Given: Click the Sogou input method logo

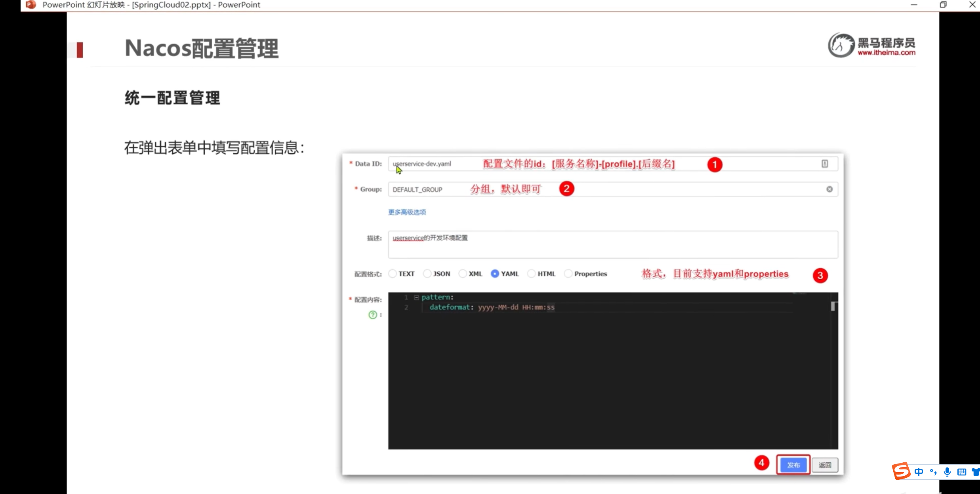Looking at the screenshot, I should click(901, 471).
